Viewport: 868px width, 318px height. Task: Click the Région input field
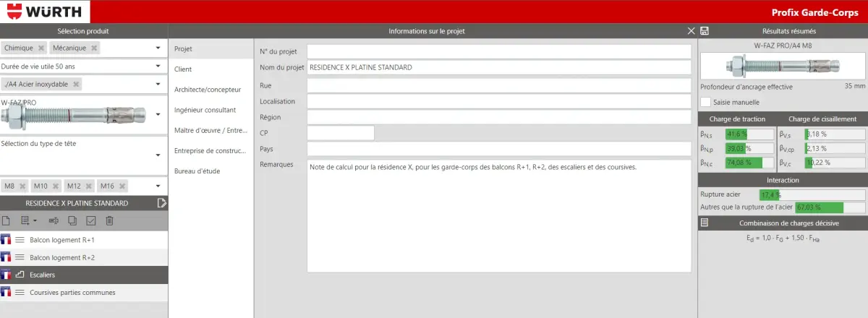point(499,117)
